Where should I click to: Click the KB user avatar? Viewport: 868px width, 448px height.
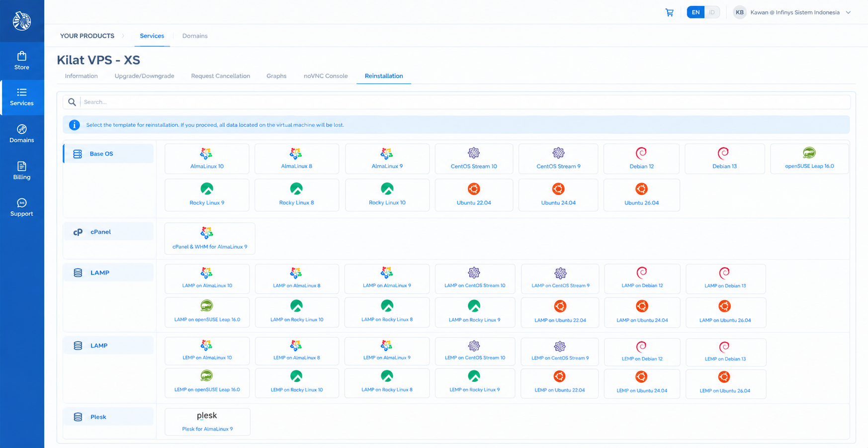point(739,12)
